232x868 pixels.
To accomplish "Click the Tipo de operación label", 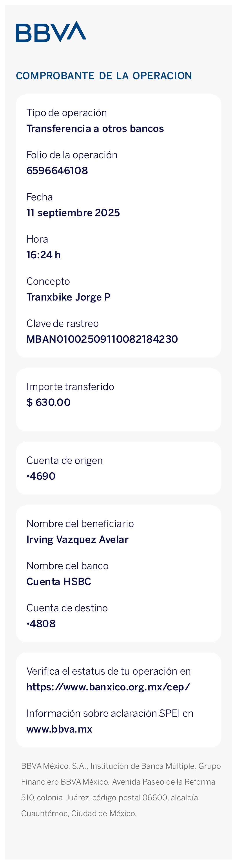I will 66,113.
